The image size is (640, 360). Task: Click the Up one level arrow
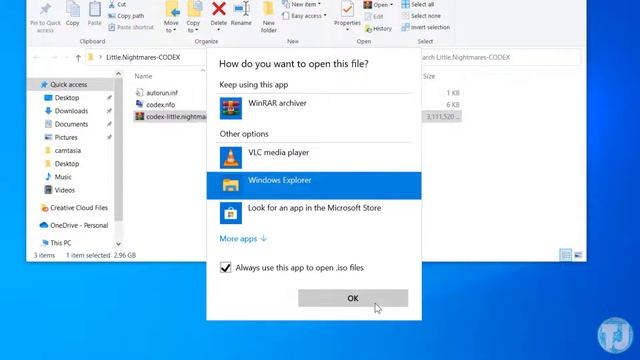point(78,58)
